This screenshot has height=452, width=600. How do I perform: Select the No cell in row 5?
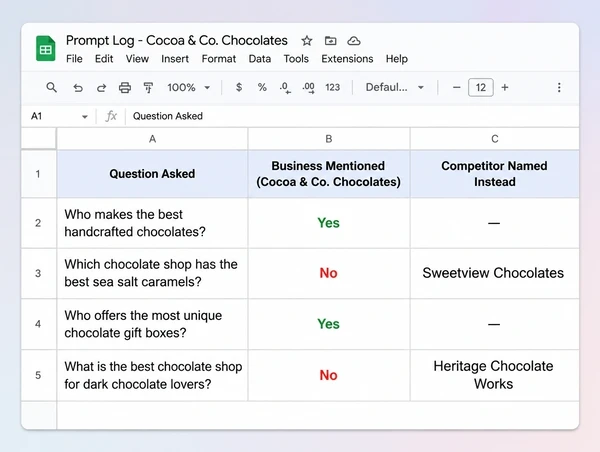(x=329, y=375)
